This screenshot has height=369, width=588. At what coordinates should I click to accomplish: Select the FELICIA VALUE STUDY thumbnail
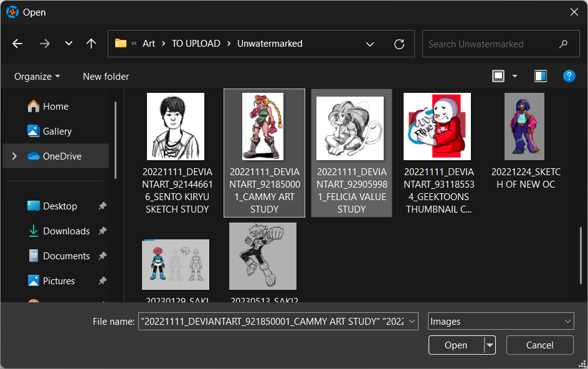click(x=350, y=128)
